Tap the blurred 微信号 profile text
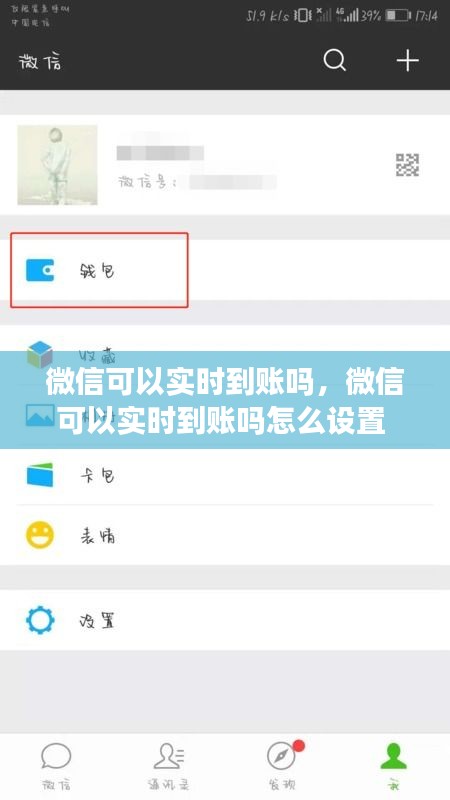Viewport: 450px width, 800px height. pos(197,182)
